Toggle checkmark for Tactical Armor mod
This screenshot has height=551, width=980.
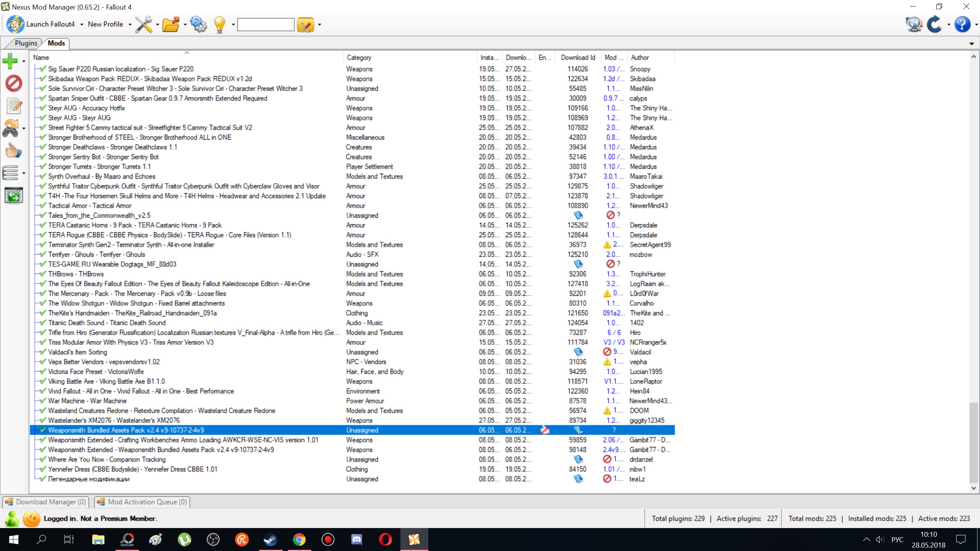(43, 205)
